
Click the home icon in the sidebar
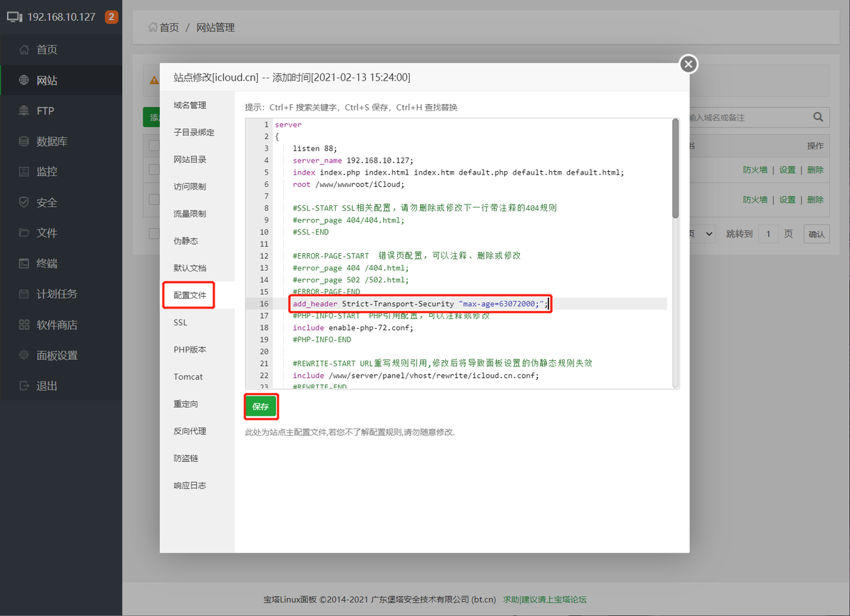click(x=24, y=50)
